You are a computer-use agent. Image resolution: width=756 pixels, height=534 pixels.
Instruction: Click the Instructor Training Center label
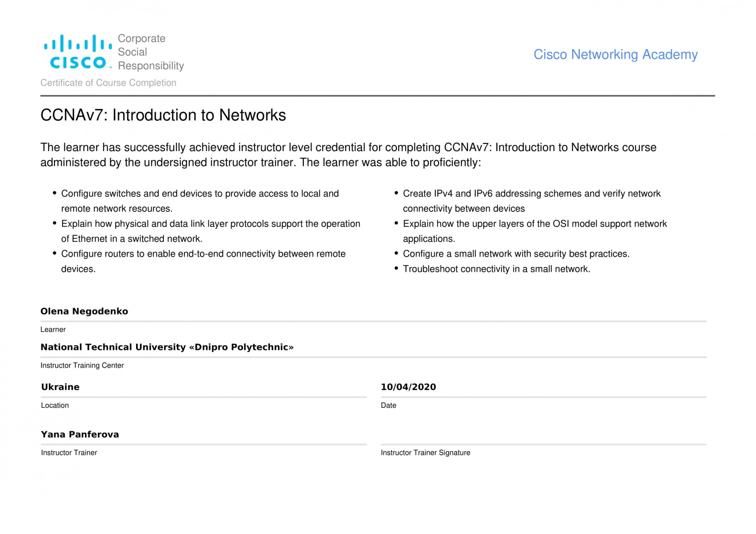click(x=82, y=365)
